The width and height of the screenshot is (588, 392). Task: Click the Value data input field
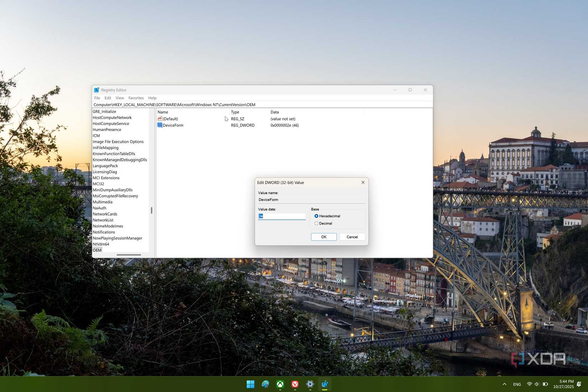coord(282,216)
